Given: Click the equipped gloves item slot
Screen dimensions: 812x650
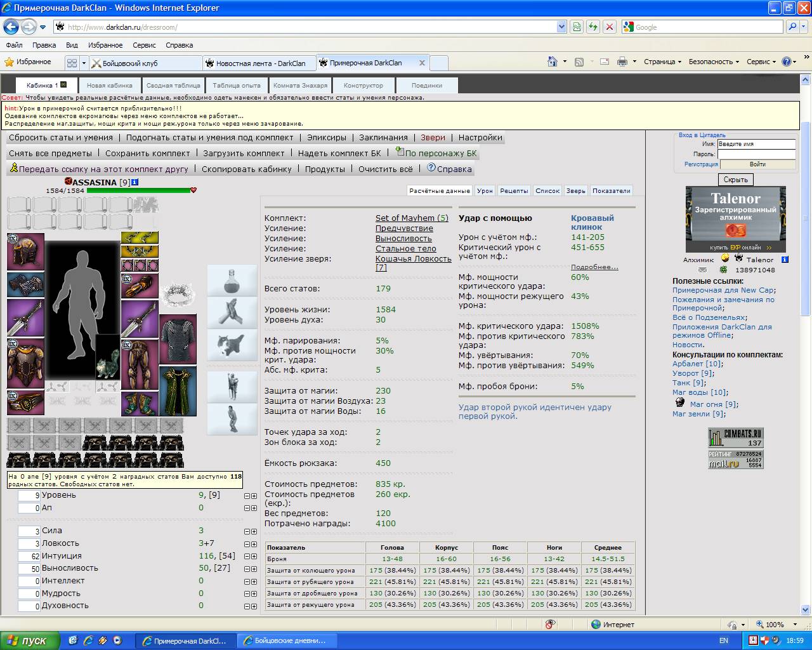Looking at the screenshot, I should pos(140,286).
